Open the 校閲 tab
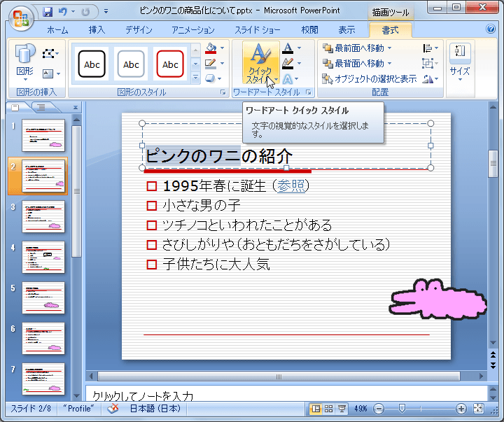 (310, 30)
